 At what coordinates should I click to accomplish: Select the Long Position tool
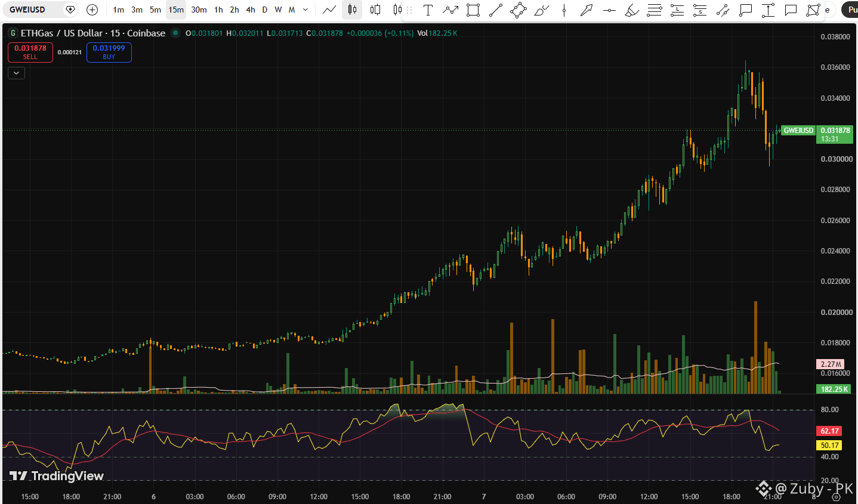pyautogui.click(x=677, y=10)
